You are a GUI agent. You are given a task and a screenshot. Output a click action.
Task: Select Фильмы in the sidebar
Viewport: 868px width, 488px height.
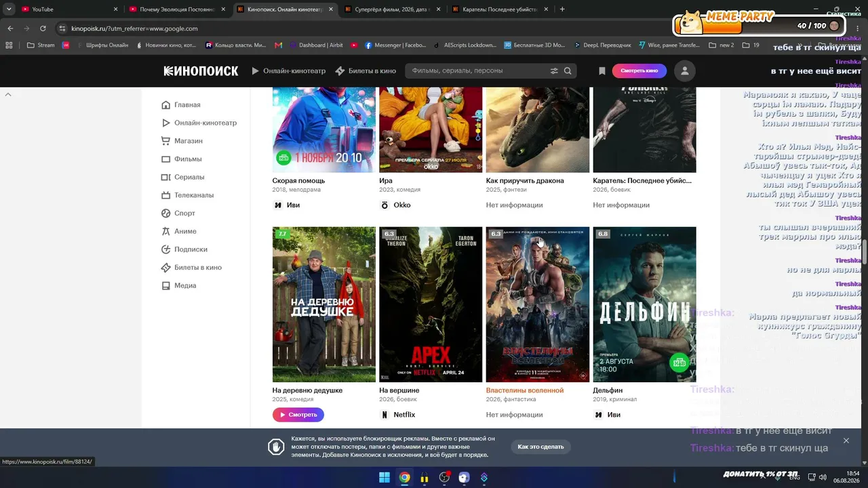click(x=188, y=159)
